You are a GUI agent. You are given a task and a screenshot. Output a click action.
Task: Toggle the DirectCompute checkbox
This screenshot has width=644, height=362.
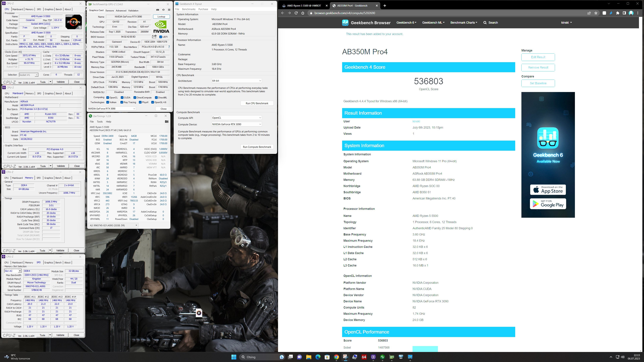(135, 97)
